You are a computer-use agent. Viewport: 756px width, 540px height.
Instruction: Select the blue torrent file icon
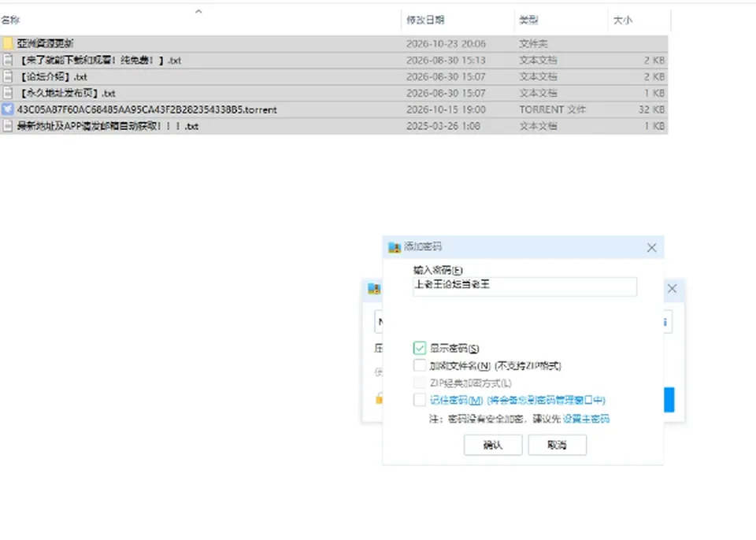8,109
